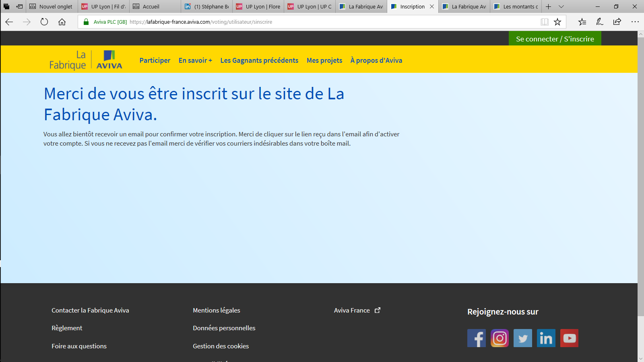Set the open tabs aside
Screen dimensions: 644x362
coord(19,6)
